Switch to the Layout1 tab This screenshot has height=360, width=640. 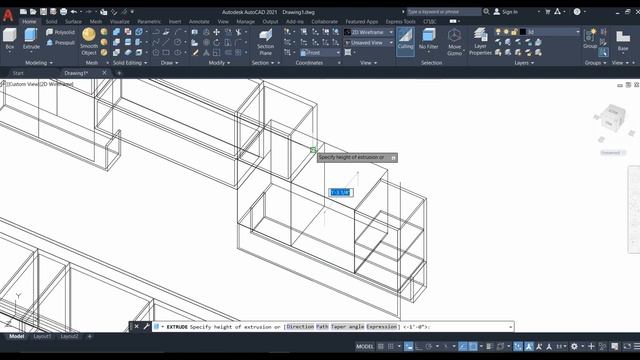42,336
